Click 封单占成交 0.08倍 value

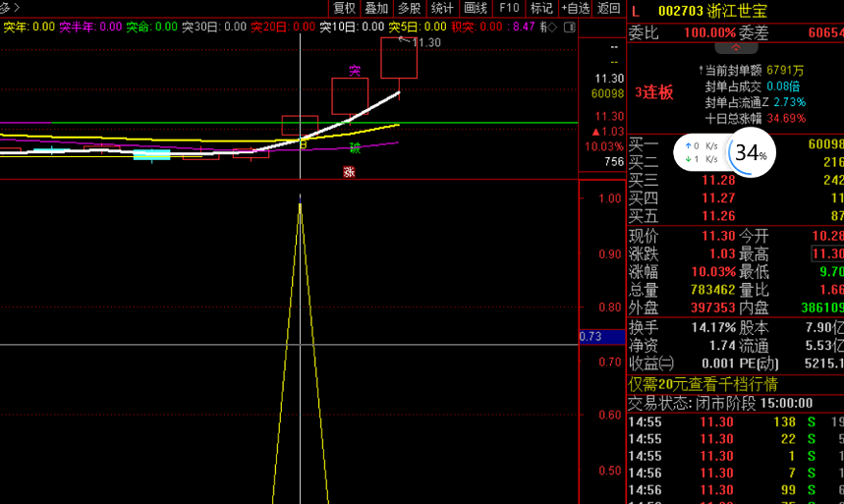click(x=783, y=86)
